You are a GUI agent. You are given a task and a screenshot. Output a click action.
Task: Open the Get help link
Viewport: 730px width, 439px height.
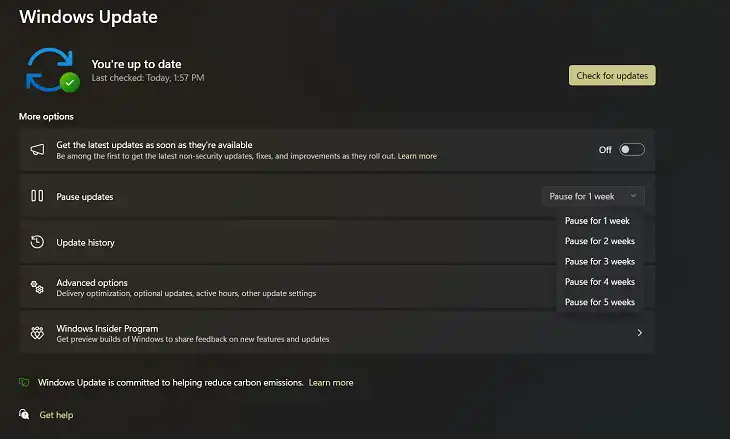tap(56, 415)
